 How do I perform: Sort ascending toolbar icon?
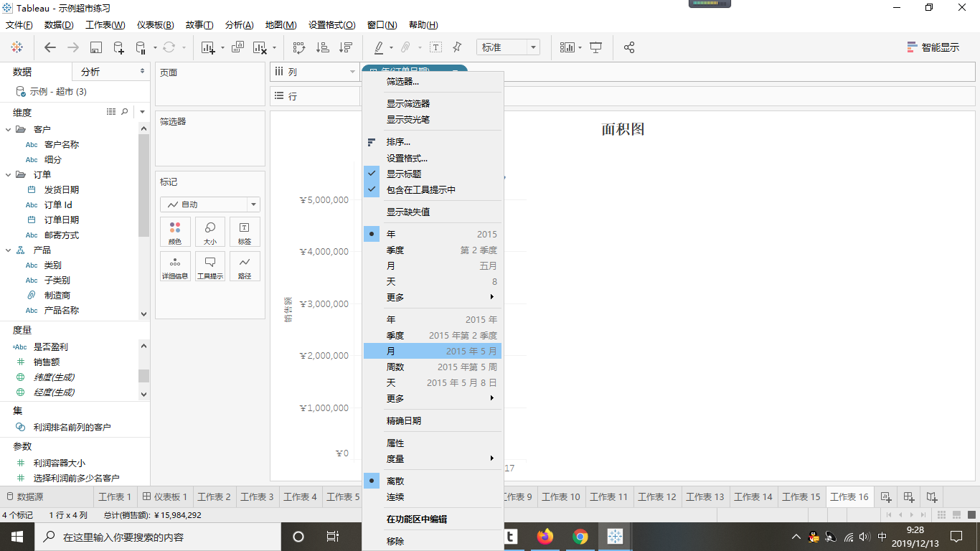(323, 47)
